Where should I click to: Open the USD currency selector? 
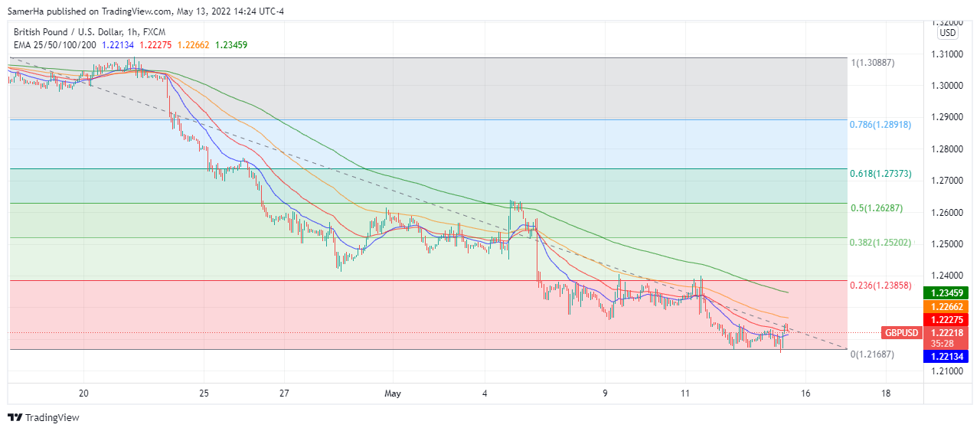click(x=948, y=33)
